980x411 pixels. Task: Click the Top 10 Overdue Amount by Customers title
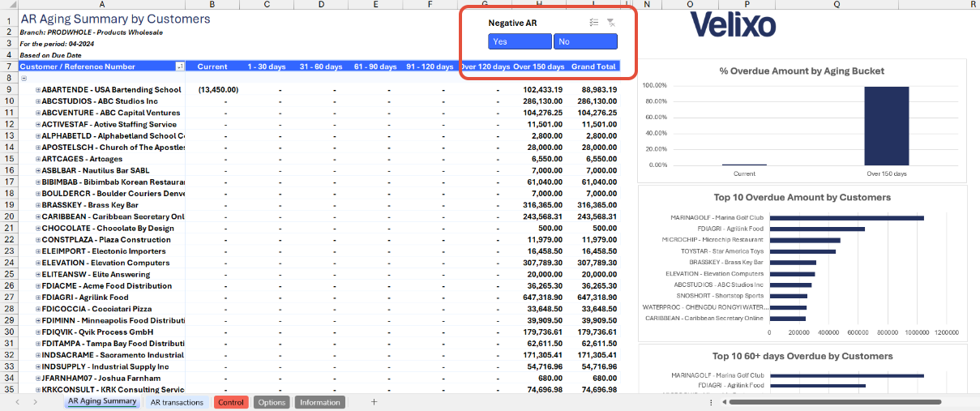click(x=802, y=197)
